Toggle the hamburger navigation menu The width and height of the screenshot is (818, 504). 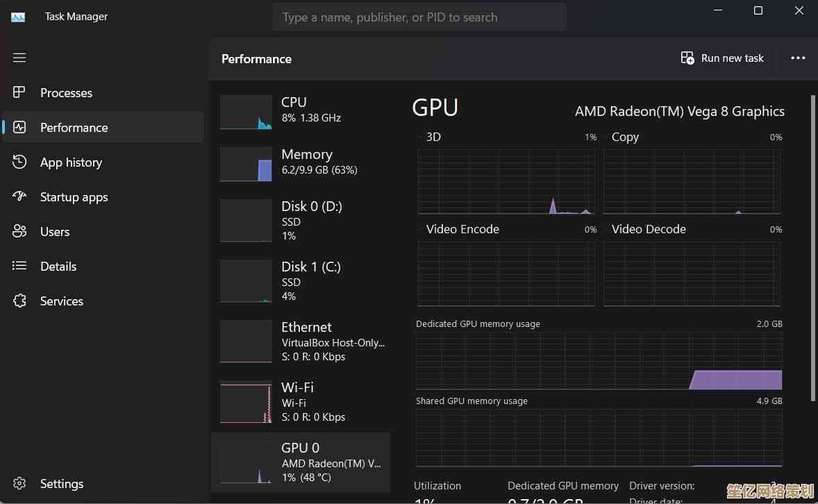(19, 58)
